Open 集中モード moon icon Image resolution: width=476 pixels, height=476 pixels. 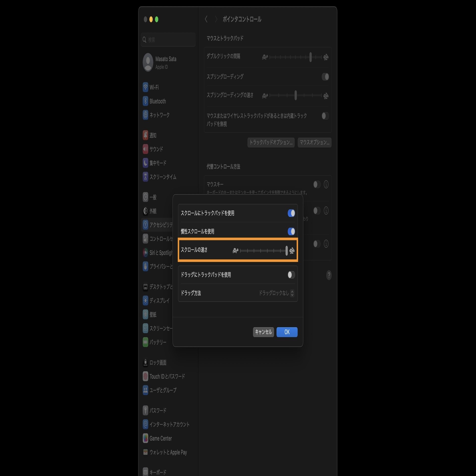145,163
